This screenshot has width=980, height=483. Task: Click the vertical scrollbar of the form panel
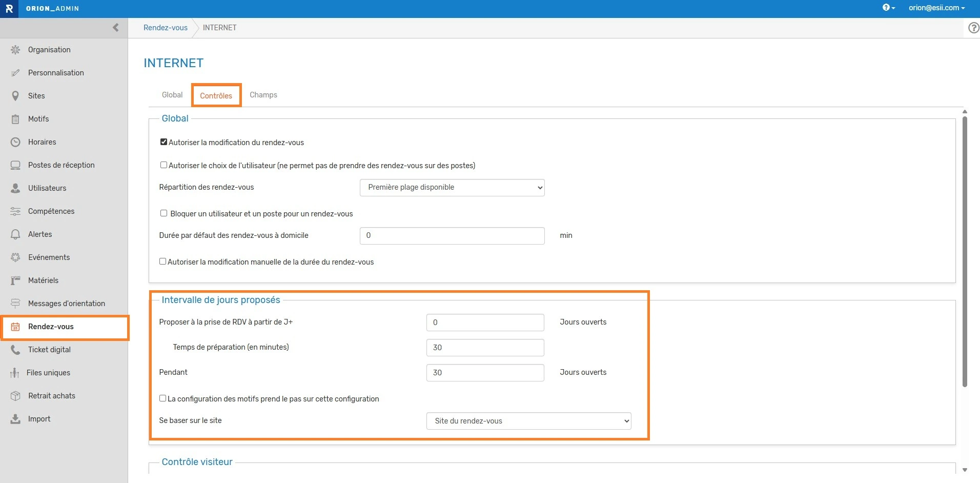coord(964,251)
